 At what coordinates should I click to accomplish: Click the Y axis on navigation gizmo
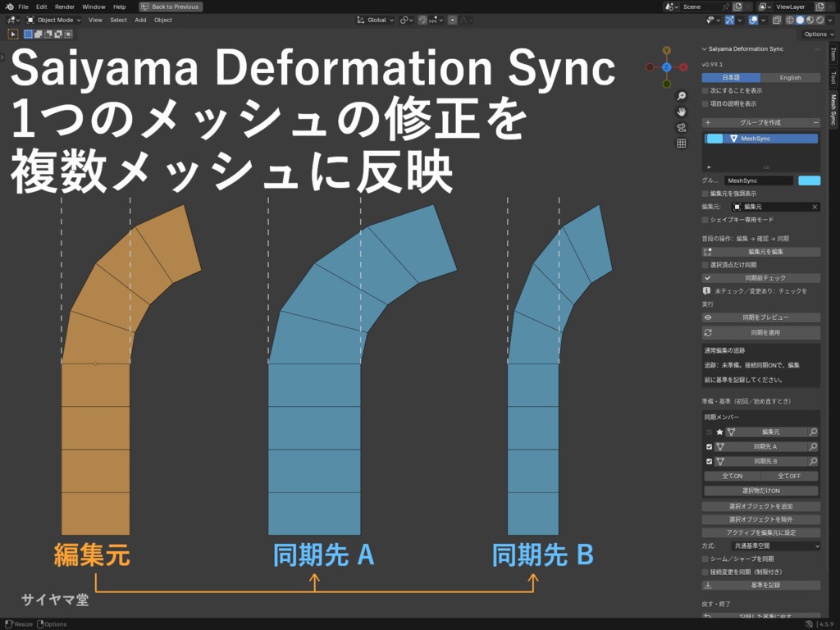(666, 50)
